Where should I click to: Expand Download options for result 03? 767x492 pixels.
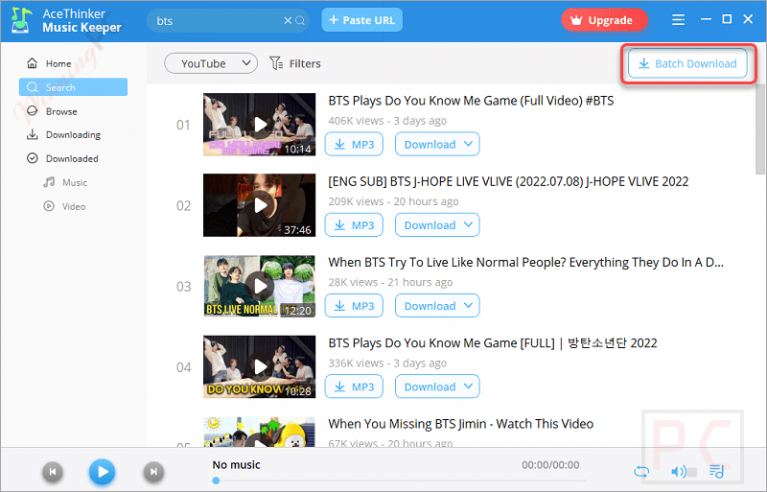pos(437,306)
